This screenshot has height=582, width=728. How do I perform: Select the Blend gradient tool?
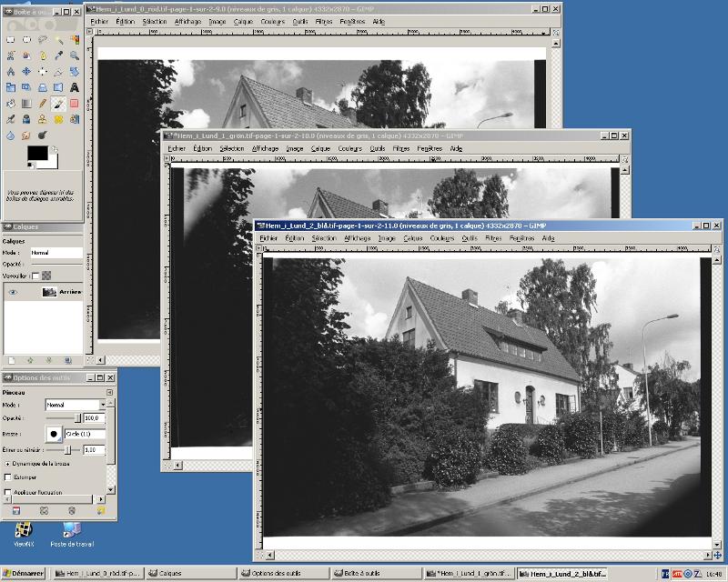coord(26,103)
